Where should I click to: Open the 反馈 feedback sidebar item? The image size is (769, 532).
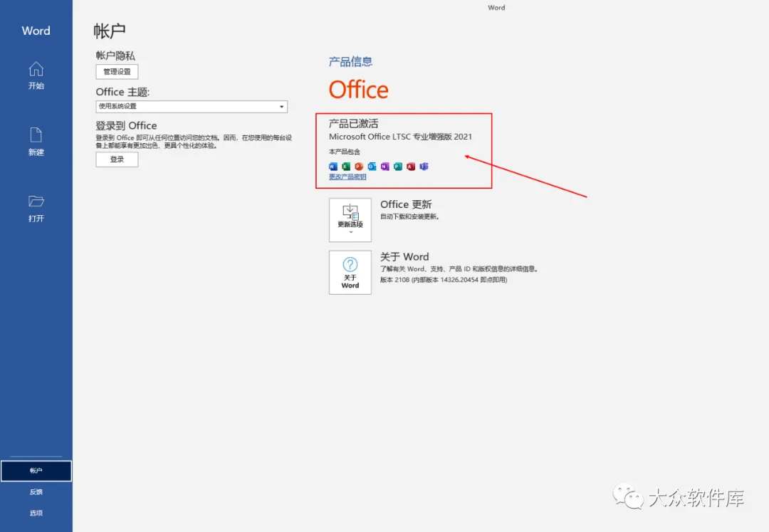point(36,492)
